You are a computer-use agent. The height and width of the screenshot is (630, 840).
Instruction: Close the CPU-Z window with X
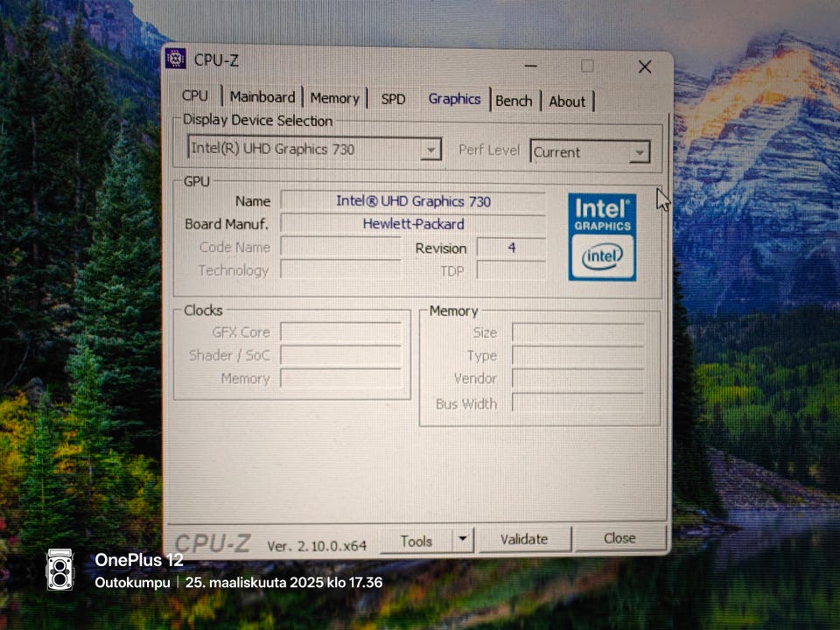645,67
